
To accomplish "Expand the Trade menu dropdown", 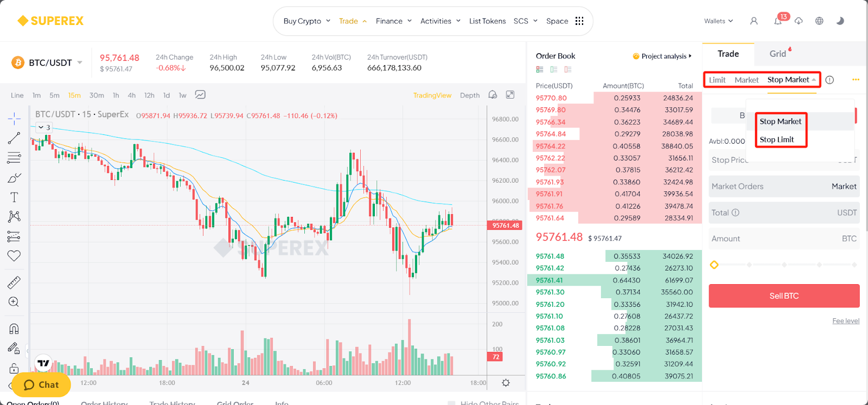I will click(353, 21).
